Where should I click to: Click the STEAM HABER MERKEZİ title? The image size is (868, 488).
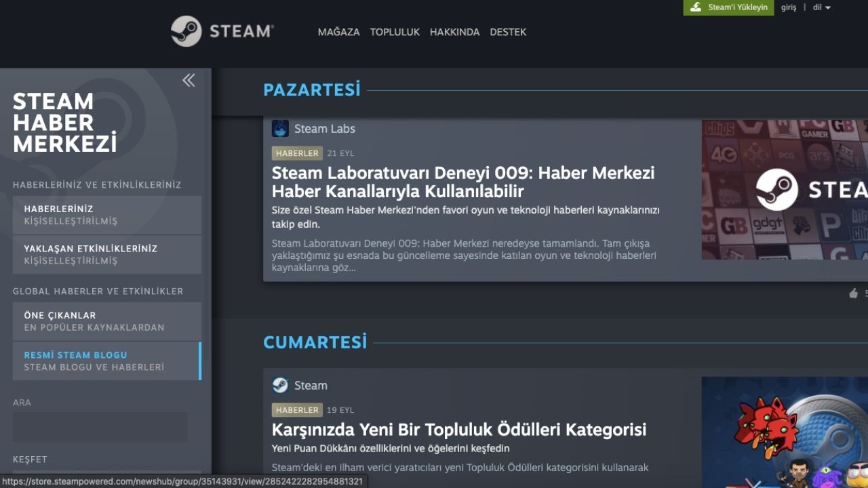[x=65, y=123]
